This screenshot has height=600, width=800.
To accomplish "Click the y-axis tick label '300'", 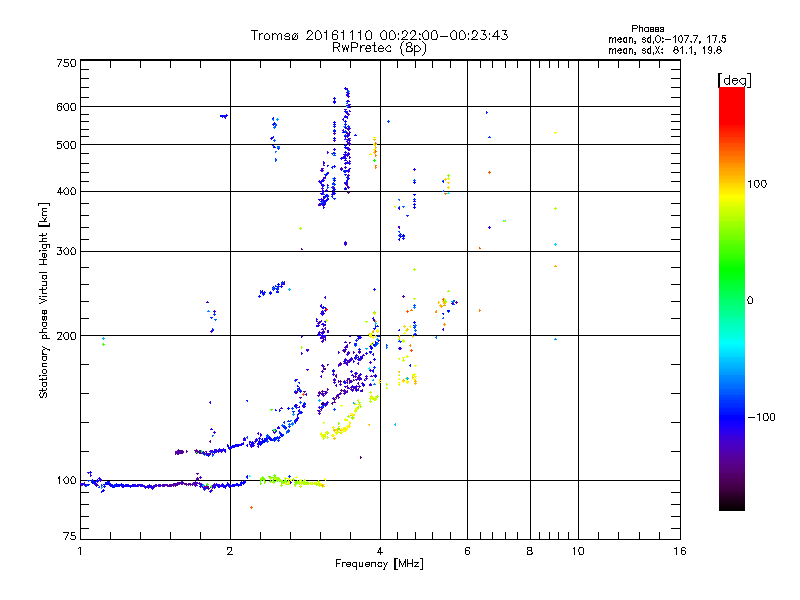I will coord(66,252).
